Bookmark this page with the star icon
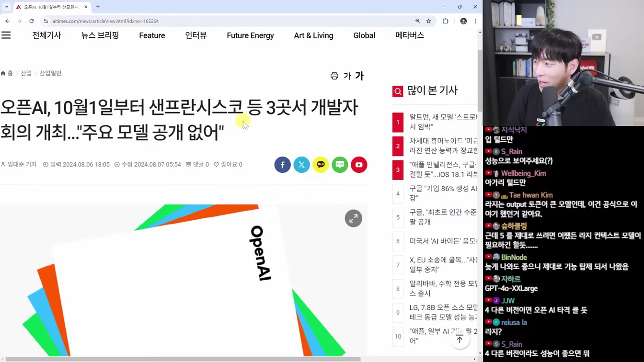The height and width of the screenshot is (362, 644). coord(429,21)
